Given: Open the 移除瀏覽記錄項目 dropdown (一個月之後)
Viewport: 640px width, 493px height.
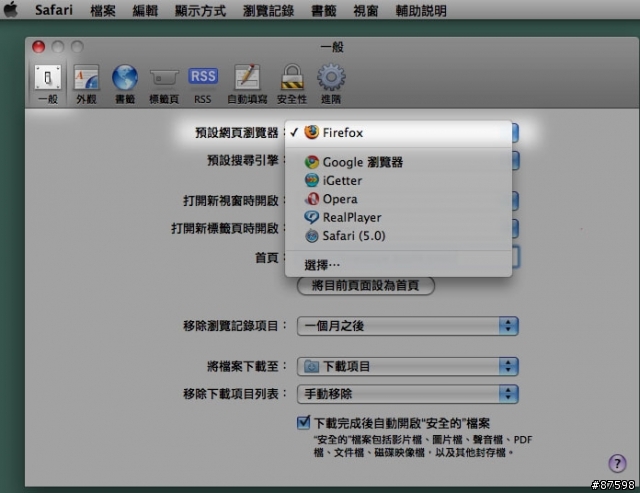Looking at the screenshot, I should (x=407, y=326).
